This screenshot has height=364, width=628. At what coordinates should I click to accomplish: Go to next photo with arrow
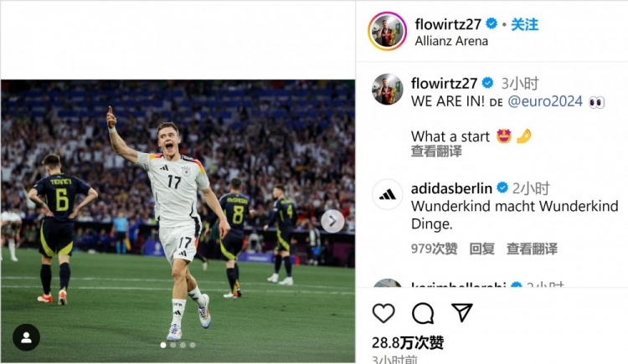coord(332,221)
